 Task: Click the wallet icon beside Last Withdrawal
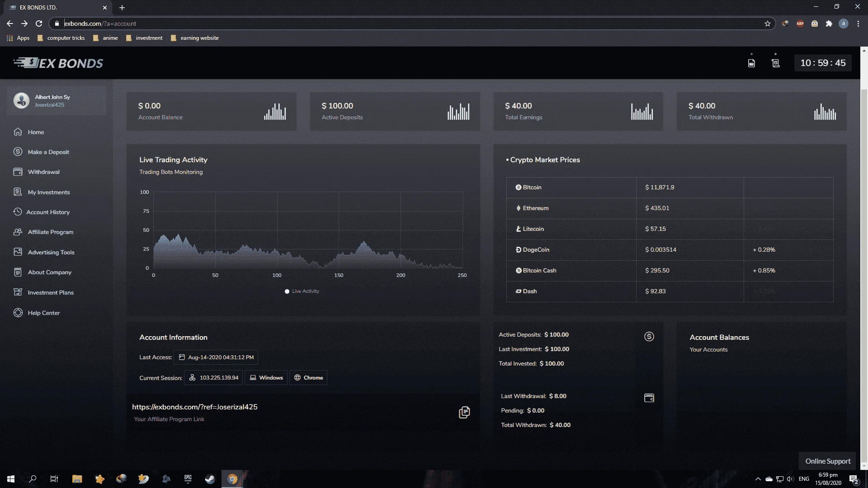coord(649,398)
